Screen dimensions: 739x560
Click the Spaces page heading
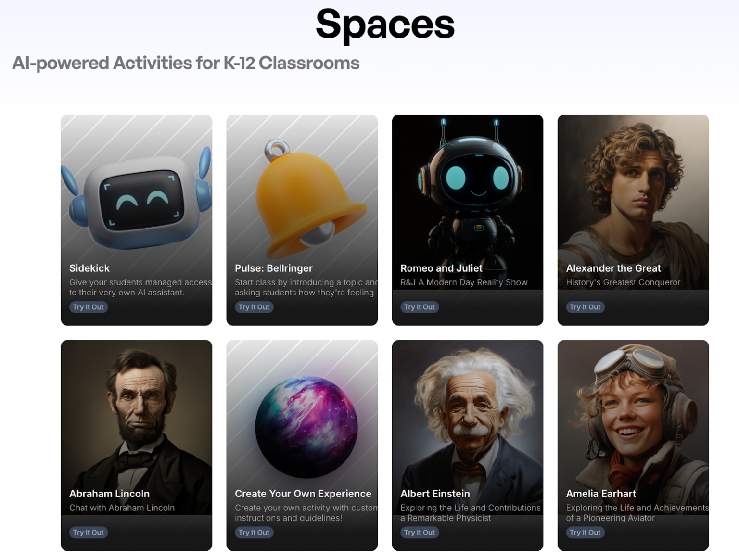385,25
